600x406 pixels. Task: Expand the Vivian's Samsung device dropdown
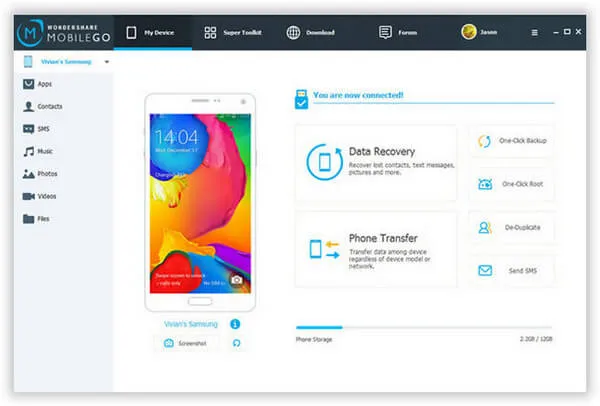pyautogui.click(x=107, y=62)
